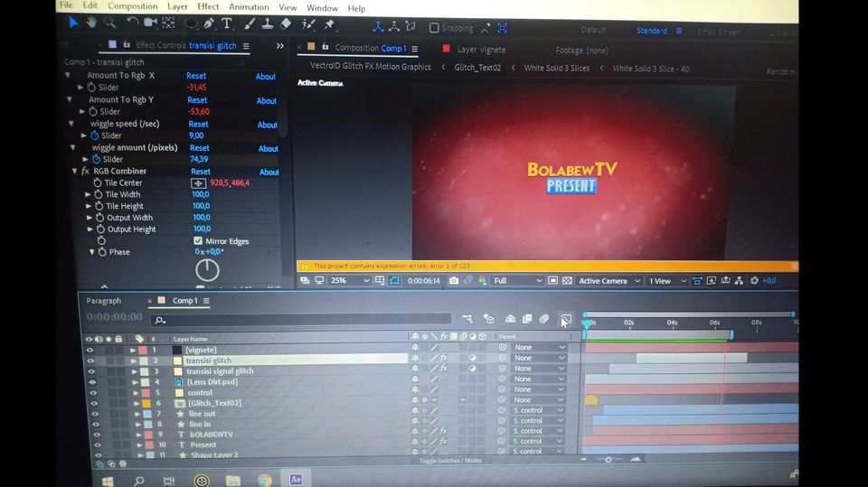Open the Layer menu
The height and width of the screenshot is (487, 868).
pyautogui.click(x=177, y=6)
